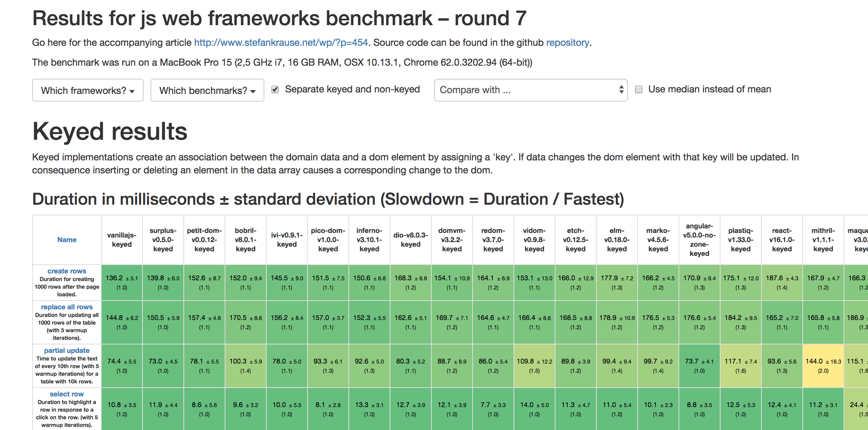
Task: Expand the 'Compare with ...' select box
Action: [x=530, y=90]
